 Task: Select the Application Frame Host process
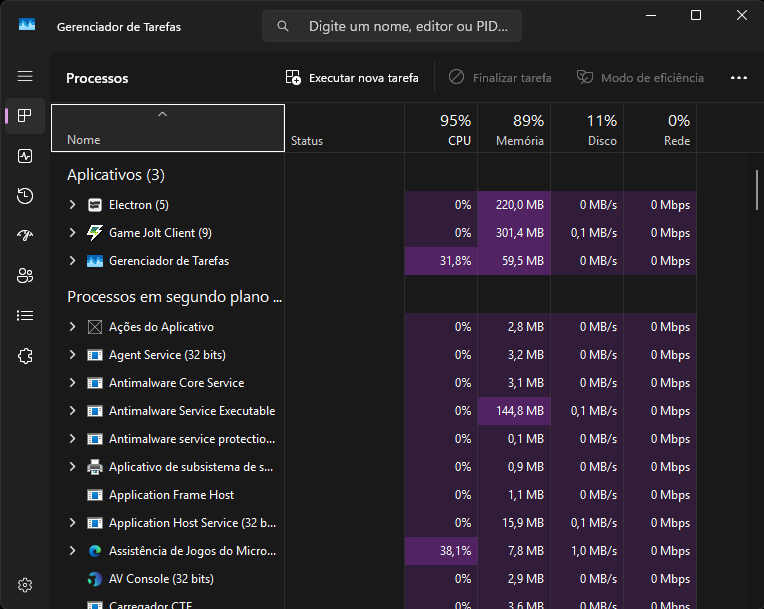pos(172,495)
